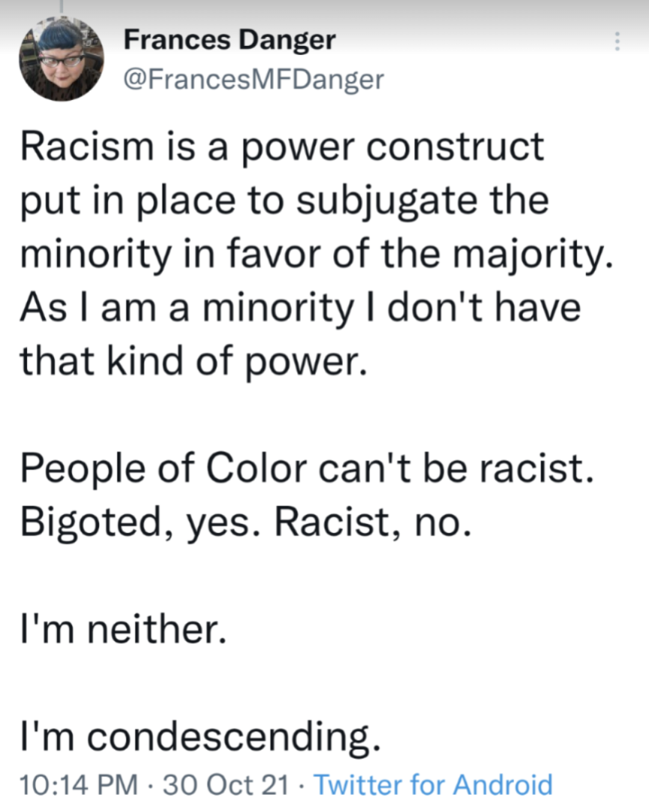Open the Frances Danger display name
Viewport: 649px width, 812px height.
coord(229,41)
